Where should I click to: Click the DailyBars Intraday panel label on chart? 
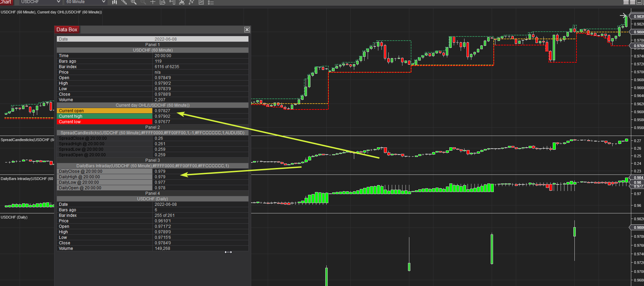[x=27, y=179]
